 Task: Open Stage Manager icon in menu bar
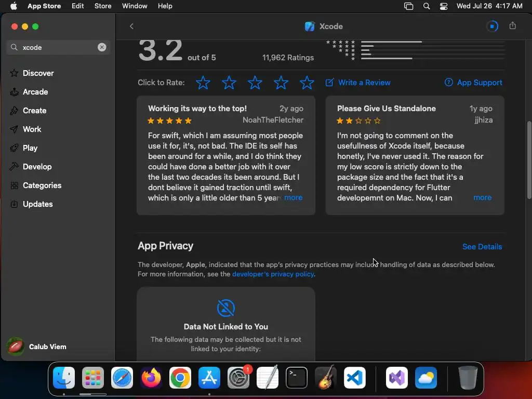click(408, 6)
